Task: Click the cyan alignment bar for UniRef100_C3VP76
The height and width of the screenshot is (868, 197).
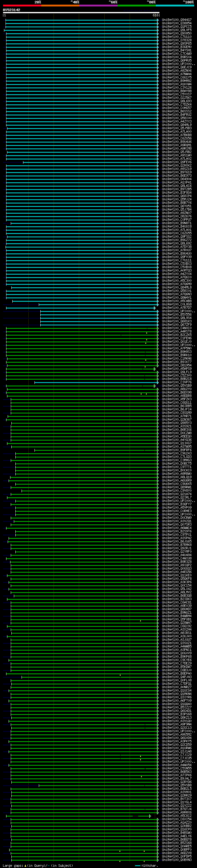Action: click(x=96, y=382)
